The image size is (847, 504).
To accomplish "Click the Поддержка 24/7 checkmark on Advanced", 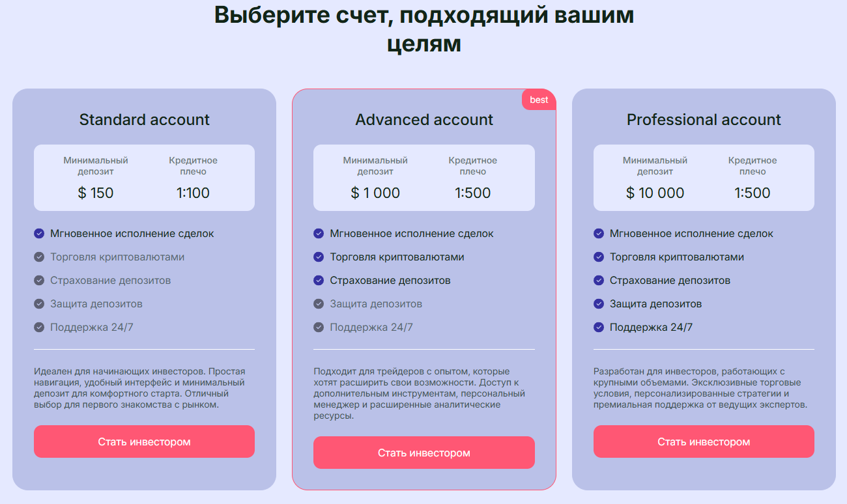I will point(319,327).
